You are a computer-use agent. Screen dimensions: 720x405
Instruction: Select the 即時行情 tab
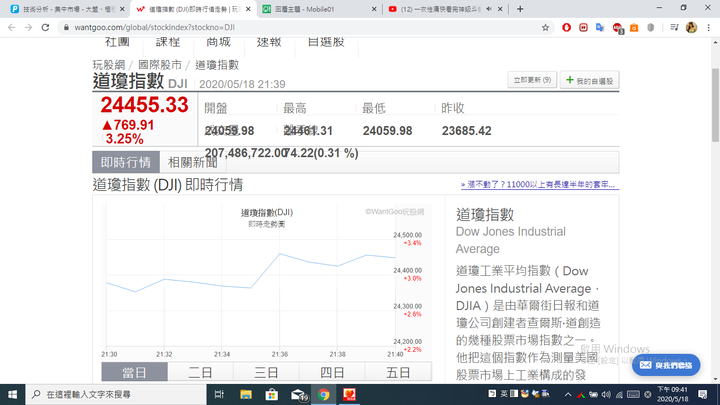point(126,162)
